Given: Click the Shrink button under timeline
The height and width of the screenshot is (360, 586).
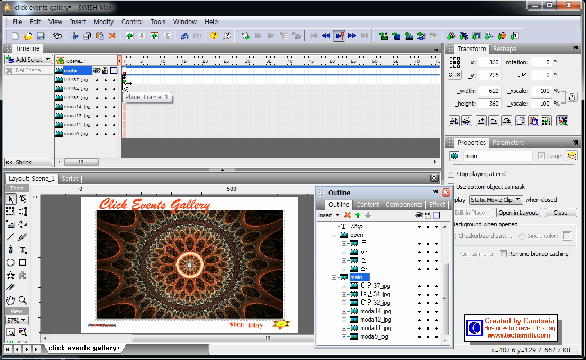Looking at the screenshot, I should [x=28, y=162].
